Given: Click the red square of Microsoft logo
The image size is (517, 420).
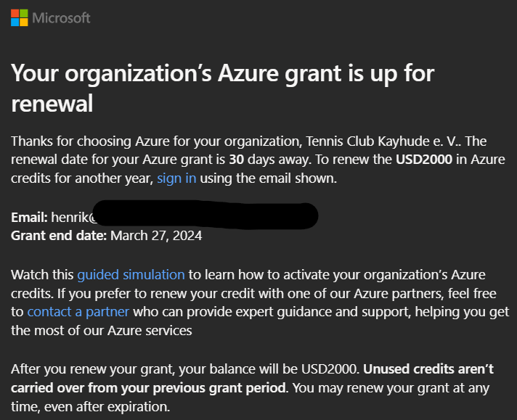Looking at the screenshot, I should (x=15, y=13).
